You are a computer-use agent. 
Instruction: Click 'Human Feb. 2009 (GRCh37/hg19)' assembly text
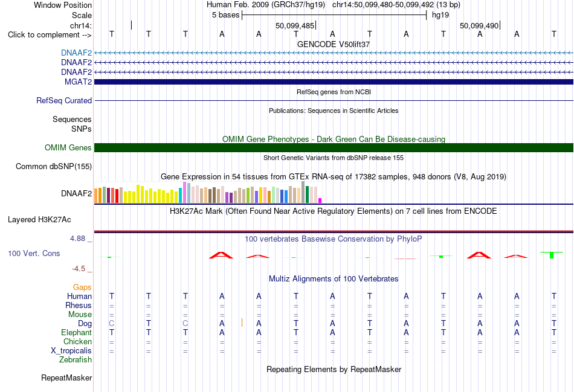click(266, 5)
